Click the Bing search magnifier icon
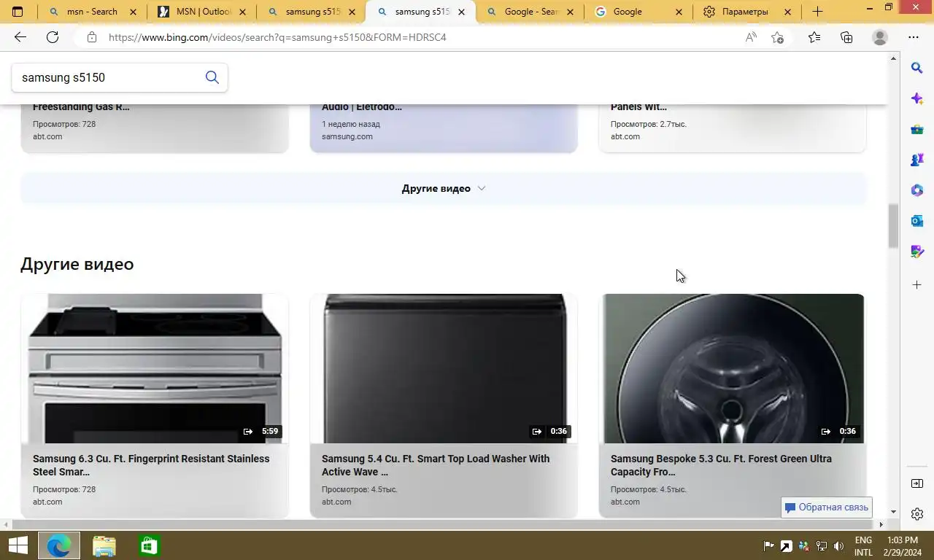This screenshot has width=934, height=560. 212,77
